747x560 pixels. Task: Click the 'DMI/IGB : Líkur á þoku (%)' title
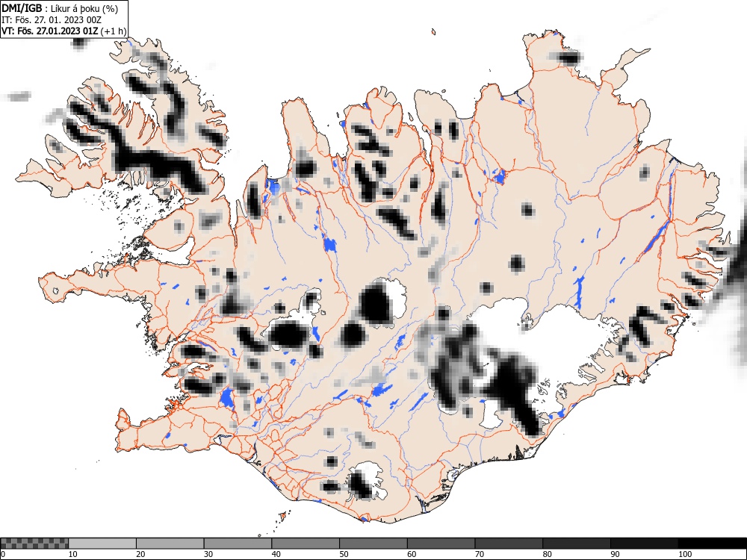pos(60,8)
